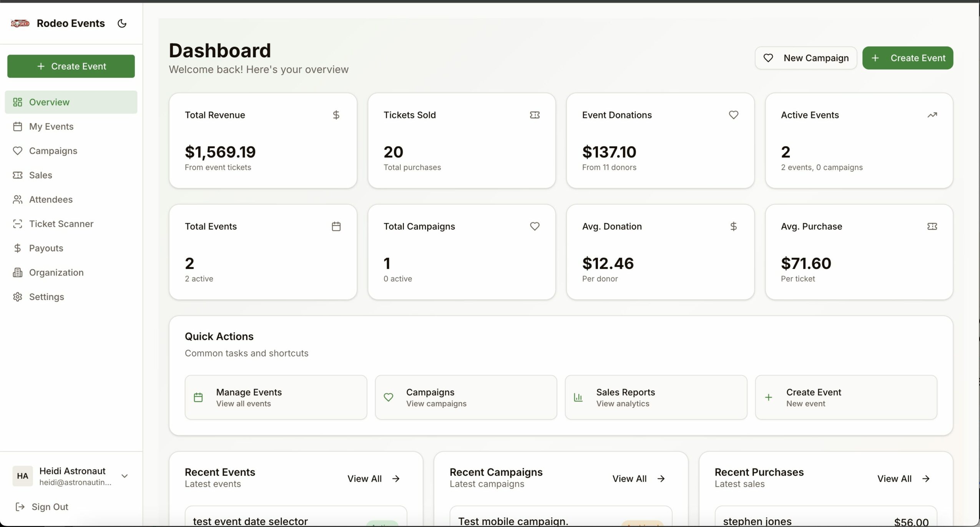The height and width of the screenshot is (527, 980).
Task: Open Recent Events View All arrow
Action: click(396, 479)
